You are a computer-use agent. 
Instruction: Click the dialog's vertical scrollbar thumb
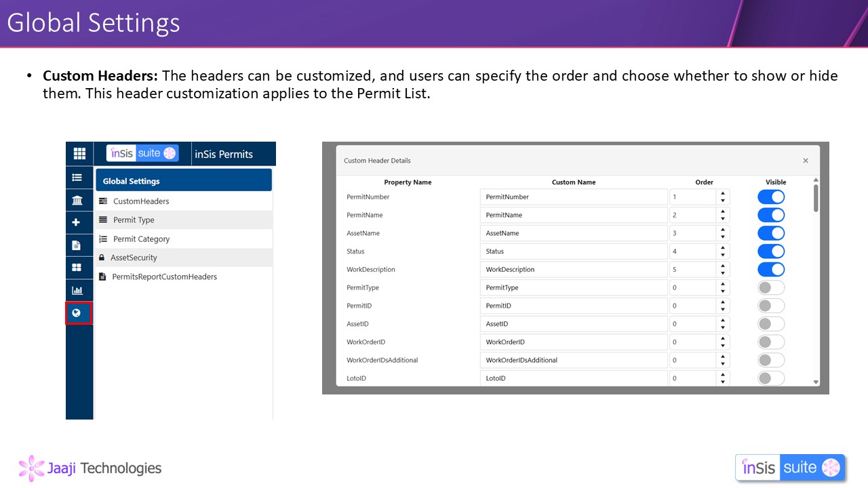(816, 197)
